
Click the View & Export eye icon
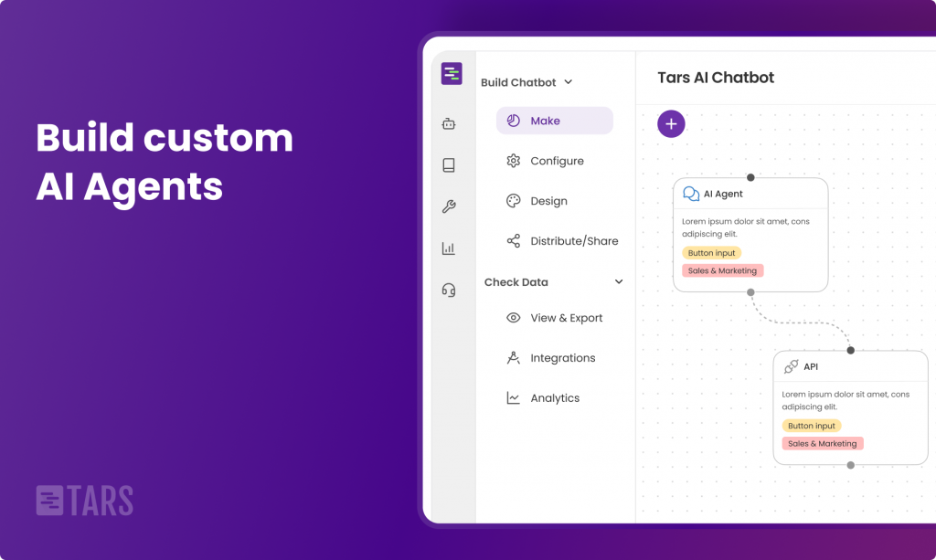click(x=514, y=318)
